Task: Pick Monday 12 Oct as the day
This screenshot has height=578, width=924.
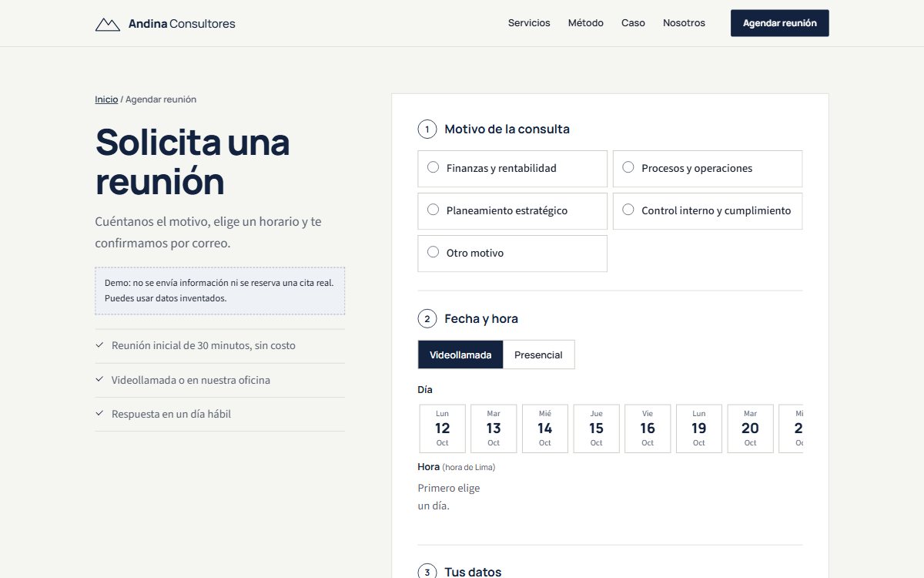Action: coord(442,428)
